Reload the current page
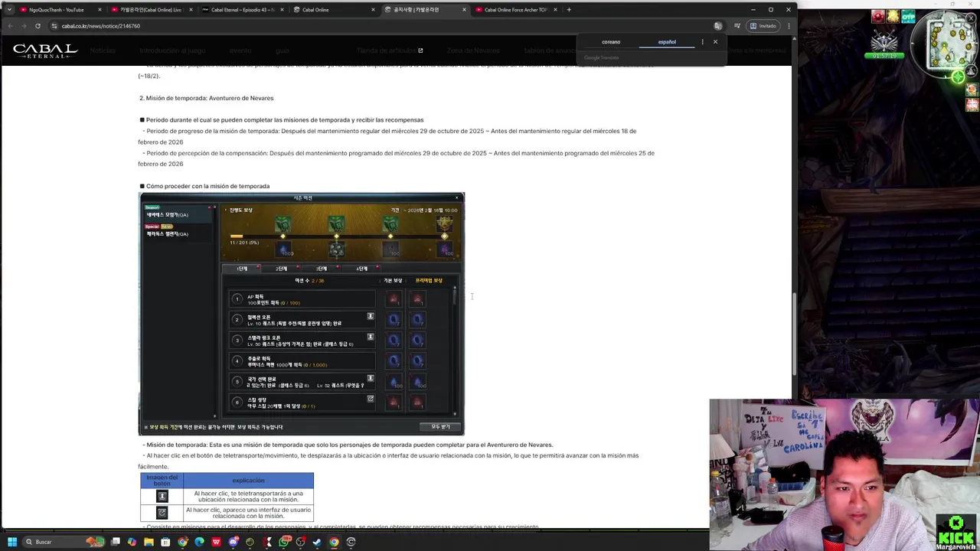The image size is (980, 551). tap(38, 26)
